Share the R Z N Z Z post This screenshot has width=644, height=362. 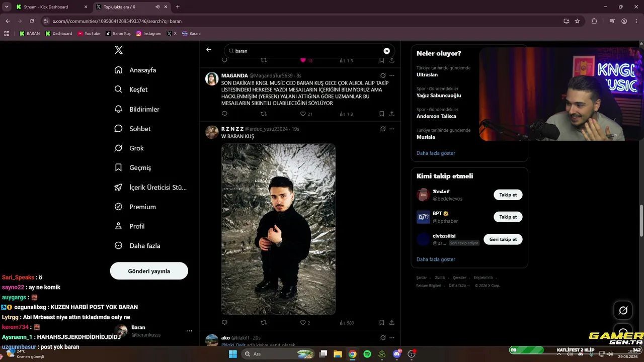392,323
